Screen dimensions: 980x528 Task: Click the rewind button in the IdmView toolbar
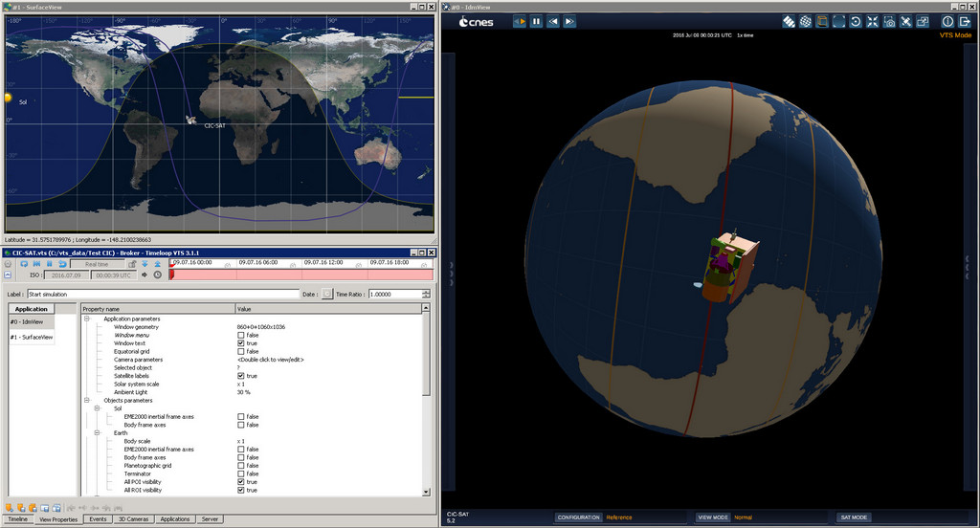pyautogui.click(x=552, y=21)
